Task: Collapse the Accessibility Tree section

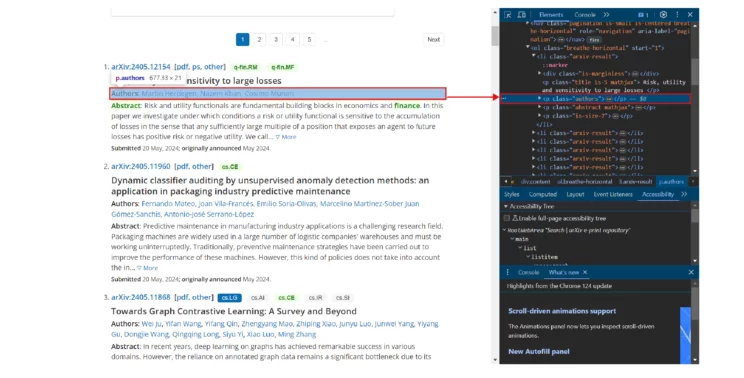Action: tap(506, 206)
